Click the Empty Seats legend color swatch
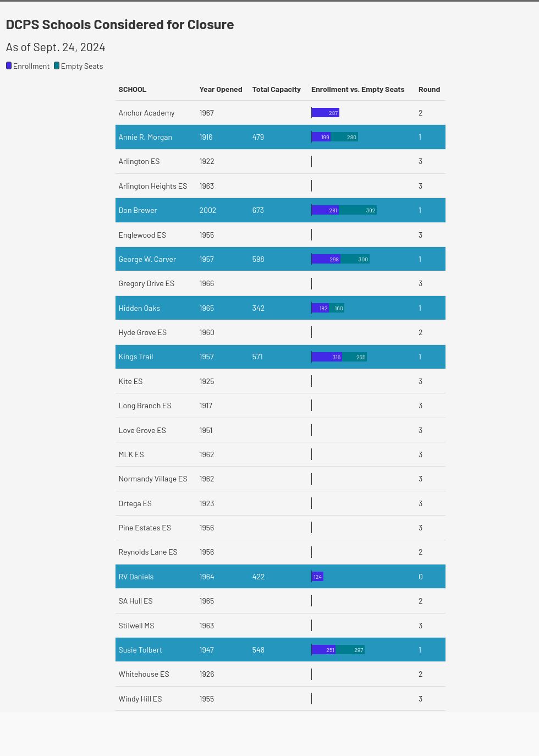The height and width of the screenshot is (756, 539). (x=57, y=66)
